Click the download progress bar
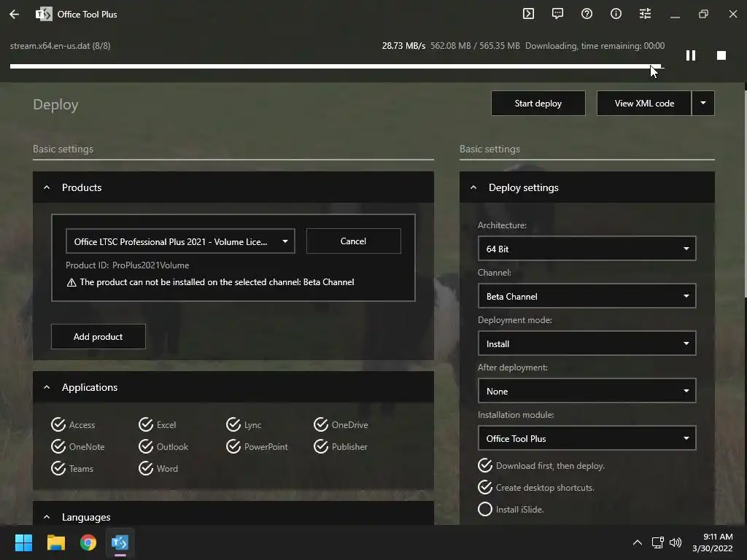The image size is (747, 560). pos(337,66)
